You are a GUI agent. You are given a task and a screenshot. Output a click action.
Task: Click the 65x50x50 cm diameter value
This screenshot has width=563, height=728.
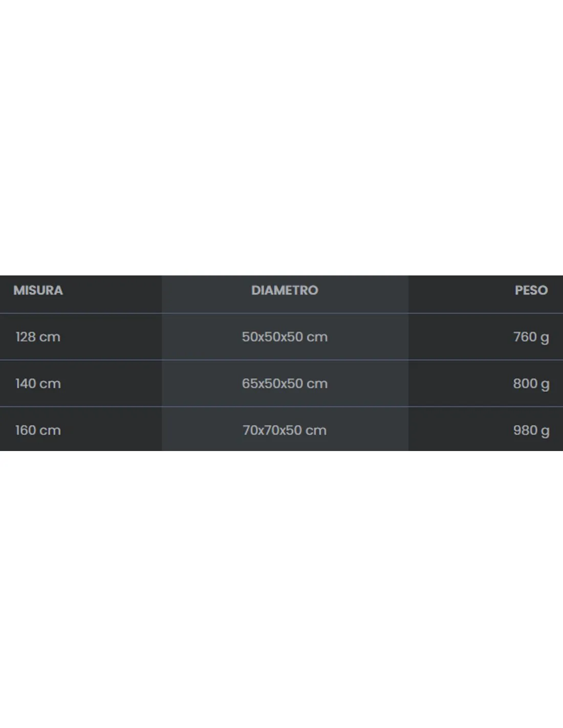pos(285,383)
